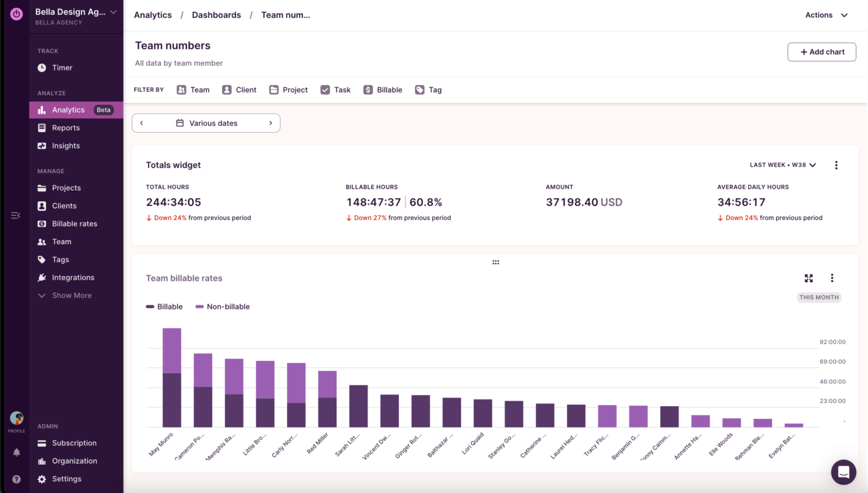Click the notifications bell icon
The image size is (868, 493).
pyautogui.click(x=16, y=452)
